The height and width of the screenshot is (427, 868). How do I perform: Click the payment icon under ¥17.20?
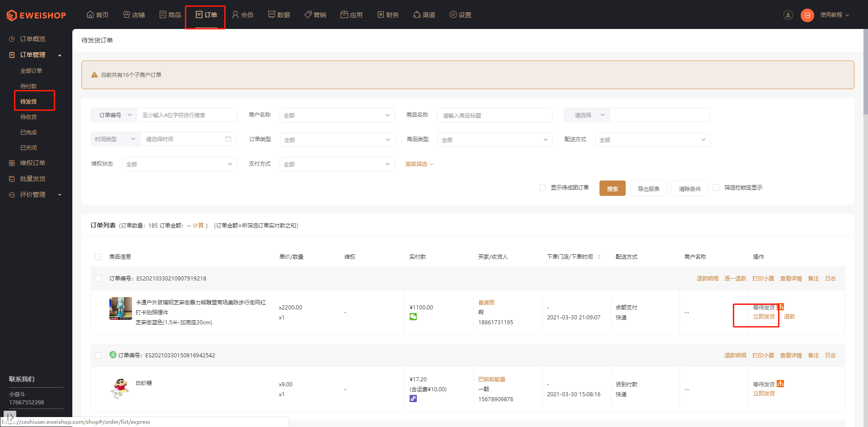pos(413,399)
